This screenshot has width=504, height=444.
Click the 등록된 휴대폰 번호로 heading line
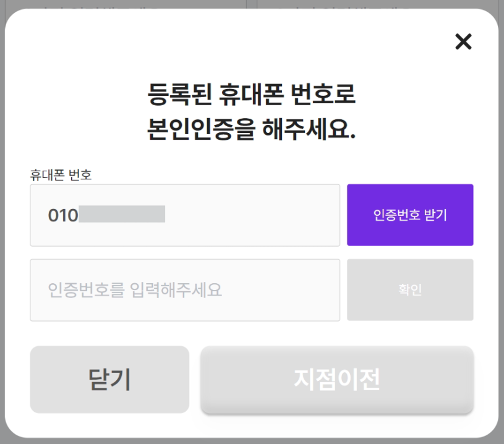[x=252, y=96]
